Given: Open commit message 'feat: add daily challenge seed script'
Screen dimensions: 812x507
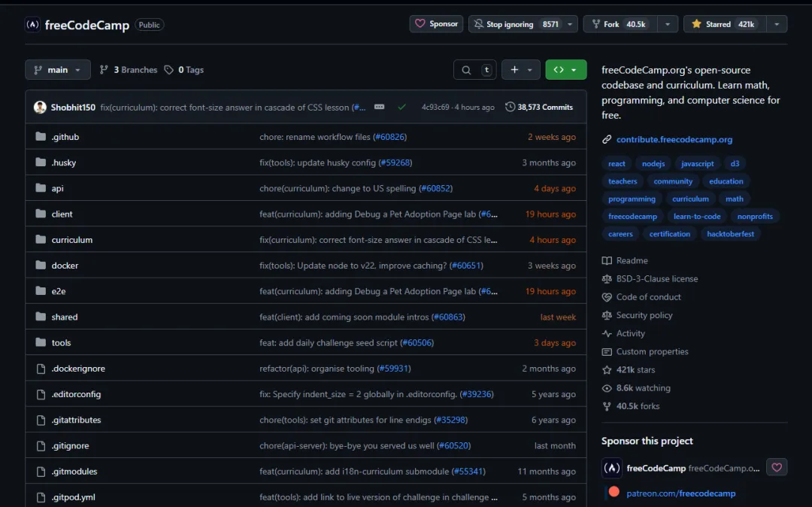Looking at the screenshot, I should tap(329, 343).
